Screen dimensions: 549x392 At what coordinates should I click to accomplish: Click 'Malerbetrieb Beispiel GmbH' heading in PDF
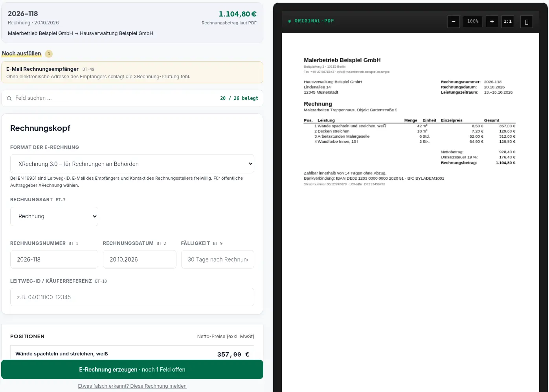click(342, 60)
